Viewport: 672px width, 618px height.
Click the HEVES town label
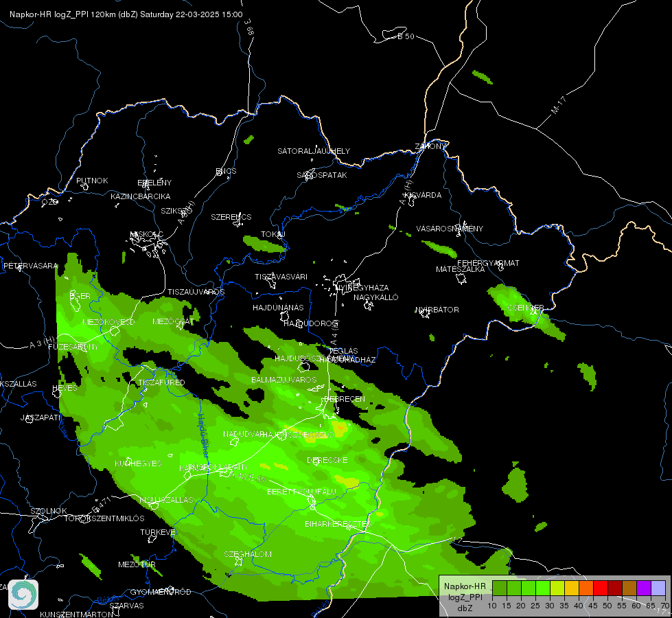pyautogui.click(x=65, y=388)
